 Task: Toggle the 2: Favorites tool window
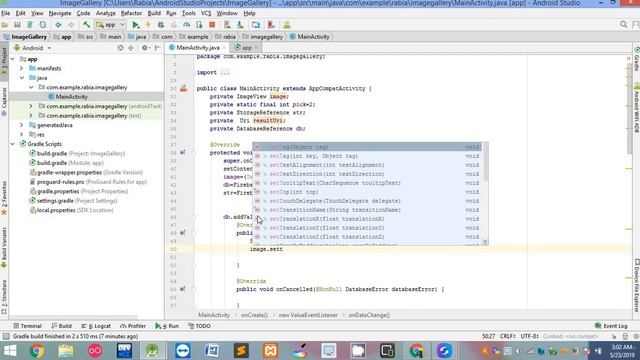(x=4, y=198)
